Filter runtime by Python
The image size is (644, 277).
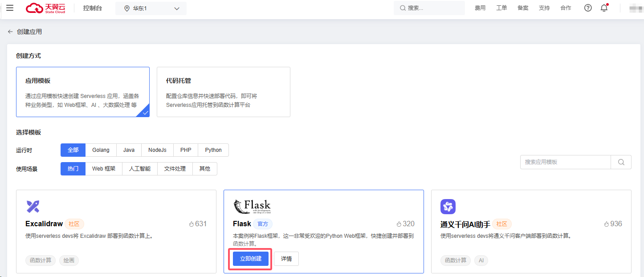coord(213,150)
